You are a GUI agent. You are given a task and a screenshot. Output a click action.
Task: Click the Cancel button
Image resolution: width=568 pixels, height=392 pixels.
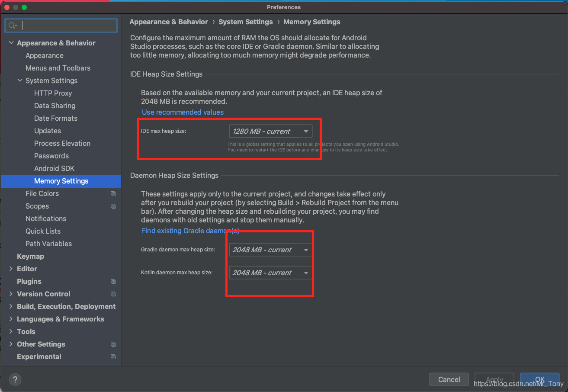449,379
